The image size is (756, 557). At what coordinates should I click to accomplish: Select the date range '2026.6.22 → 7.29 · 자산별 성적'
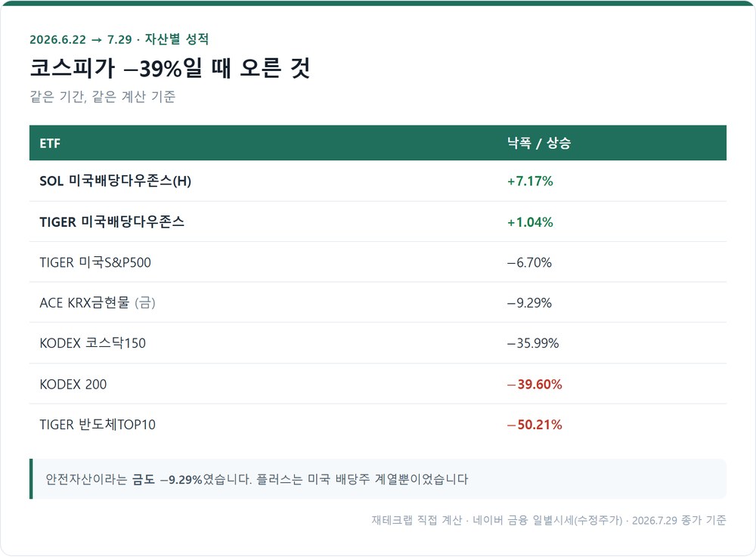[119, 39]
